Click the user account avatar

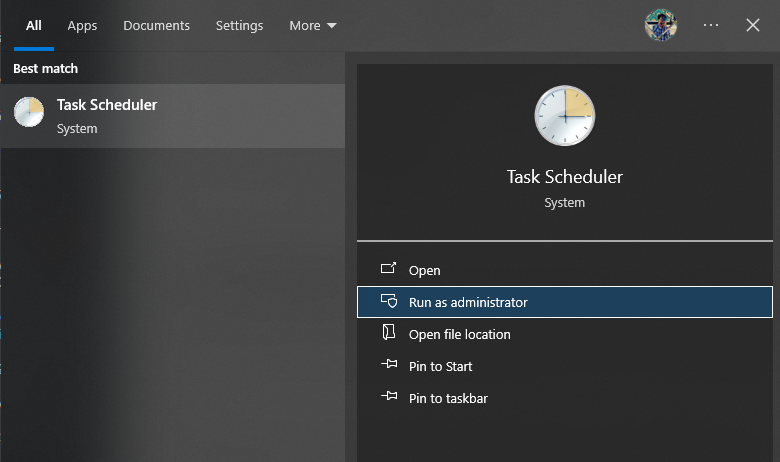[x=661, y=25]
